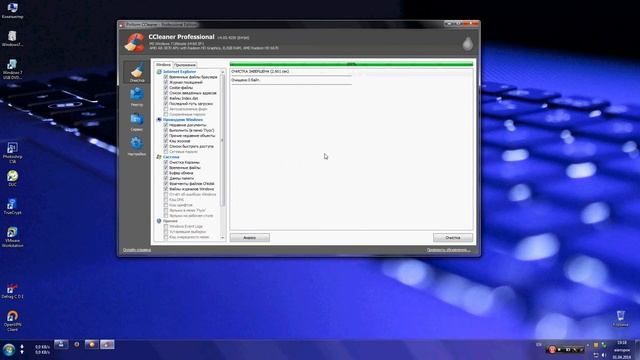
Task: Open the Корзина (Recycle Bin) desktop icon
Action: pyautogui.click(x=620, y=318)
